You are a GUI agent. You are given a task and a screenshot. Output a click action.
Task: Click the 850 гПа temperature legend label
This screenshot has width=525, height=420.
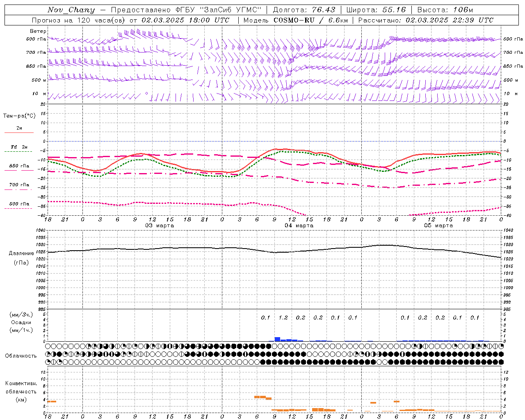pos(19,166)
